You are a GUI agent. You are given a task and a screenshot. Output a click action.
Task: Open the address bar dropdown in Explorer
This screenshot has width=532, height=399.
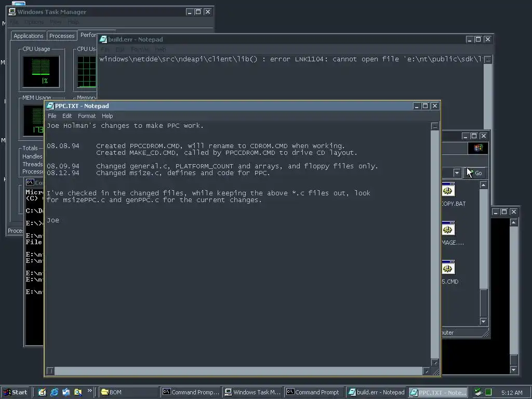(x=457, y=173)
